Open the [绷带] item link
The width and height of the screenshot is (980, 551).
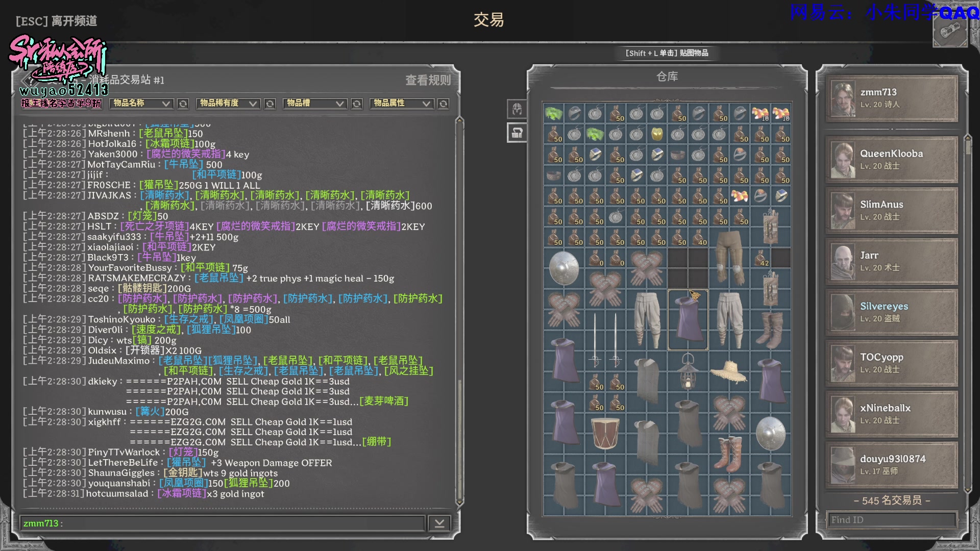[377, 442]
